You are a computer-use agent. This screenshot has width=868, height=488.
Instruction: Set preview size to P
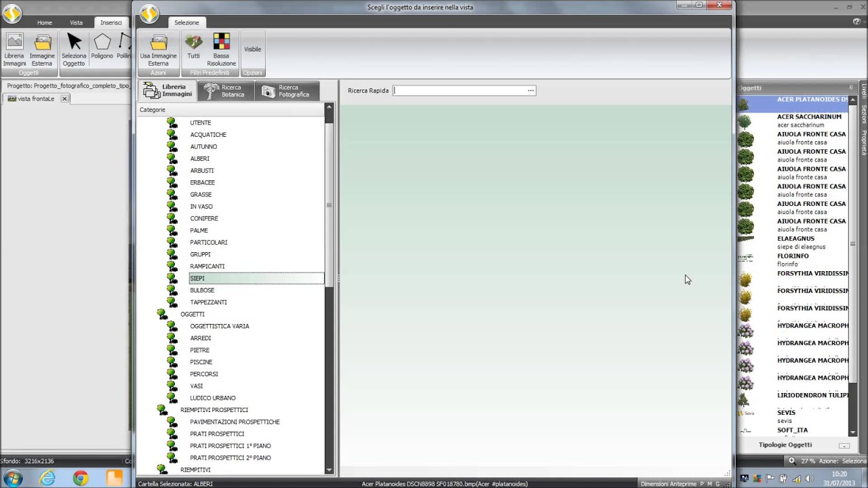[x=702, y=484]
